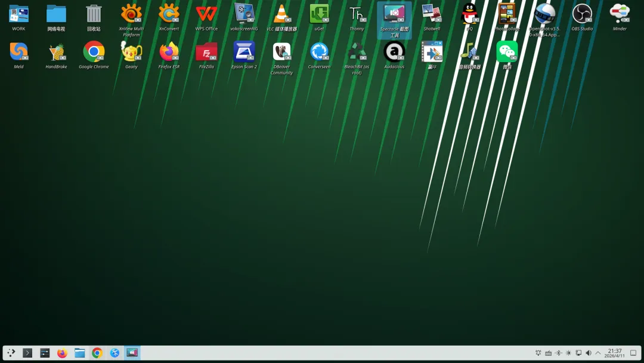Launch FileZilla from the desktop

point(206,52)
